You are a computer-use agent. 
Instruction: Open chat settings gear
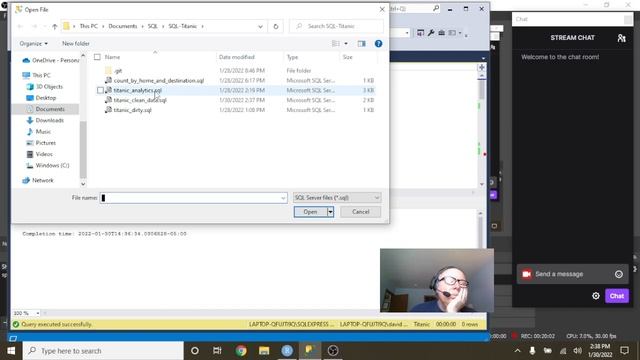(x=596, y=296)
